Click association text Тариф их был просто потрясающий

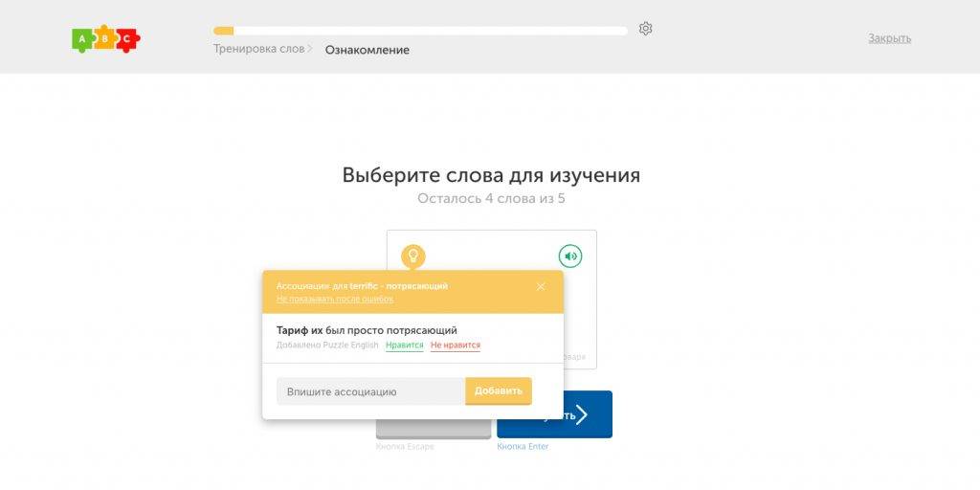[367, 330]
